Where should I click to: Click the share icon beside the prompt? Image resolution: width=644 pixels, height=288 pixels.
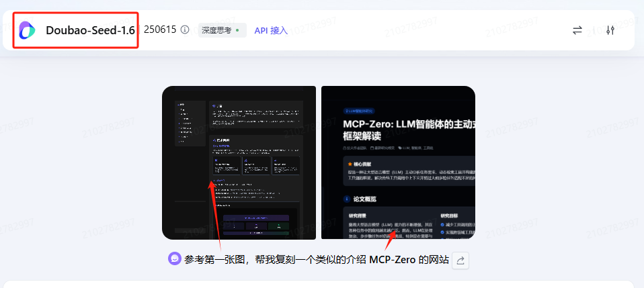[x=460, y=260]
